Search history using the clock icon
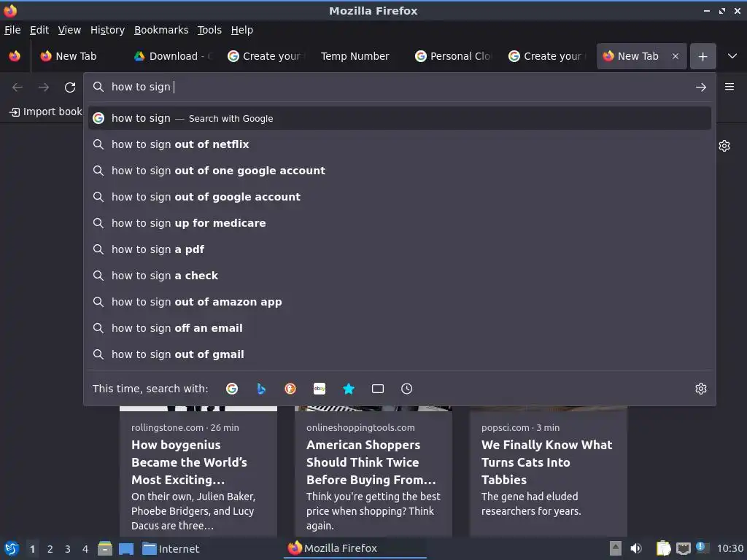747x560 pixels. (x=407, y=389)
